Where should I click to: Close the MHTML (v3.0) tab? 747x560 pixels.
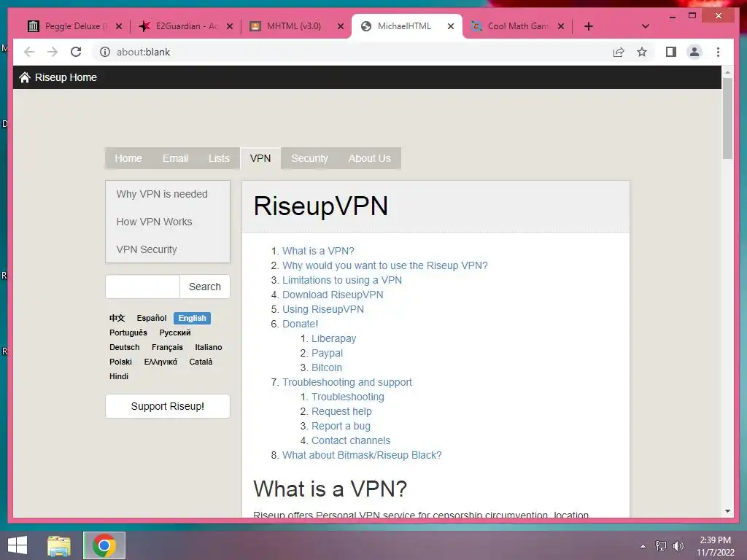coord(340,26)
